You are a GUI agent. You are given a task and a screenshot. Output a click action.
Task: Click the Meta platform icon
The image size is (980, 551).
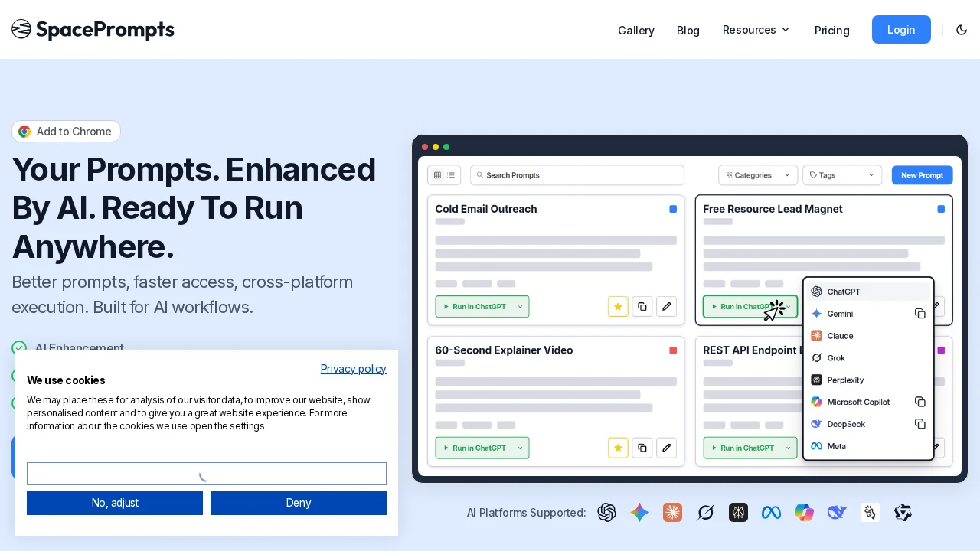[771, 513]
